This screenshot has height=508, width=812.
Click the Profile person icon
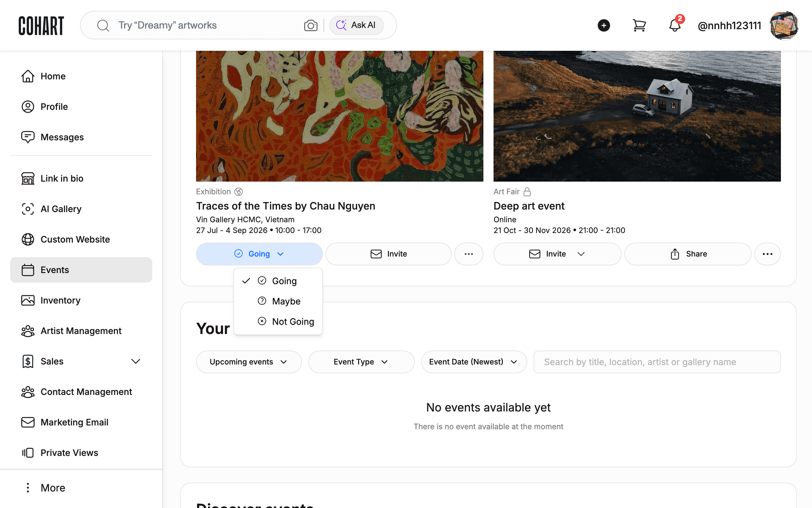click(28, 107)
